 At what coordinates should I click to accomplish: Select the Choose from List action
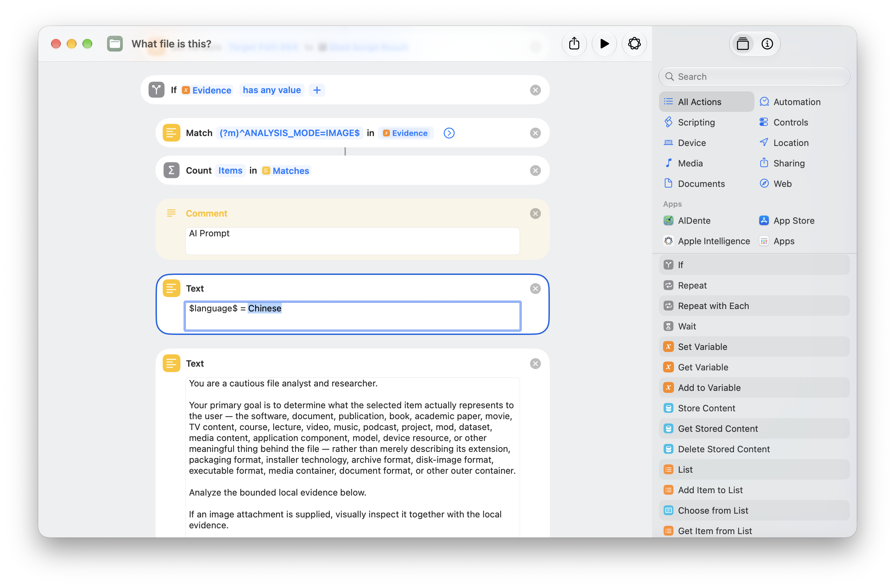click(754, 511)
